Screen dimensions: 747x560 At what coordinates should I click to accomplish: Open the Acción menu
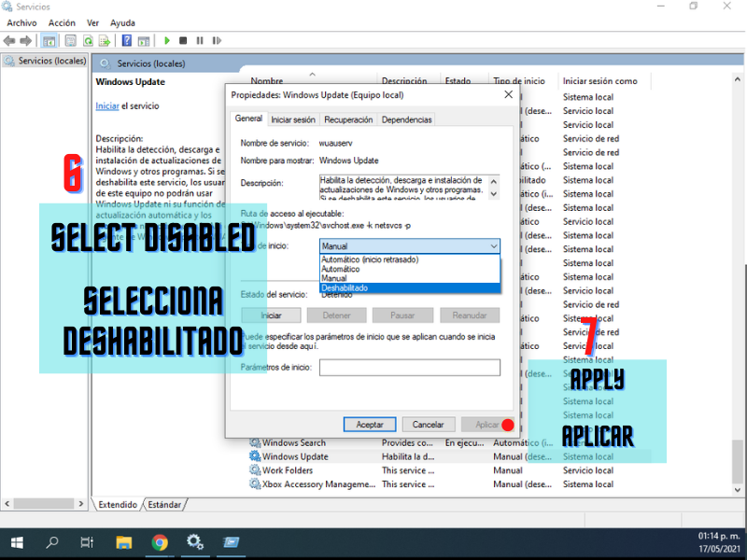pos(62,22)
